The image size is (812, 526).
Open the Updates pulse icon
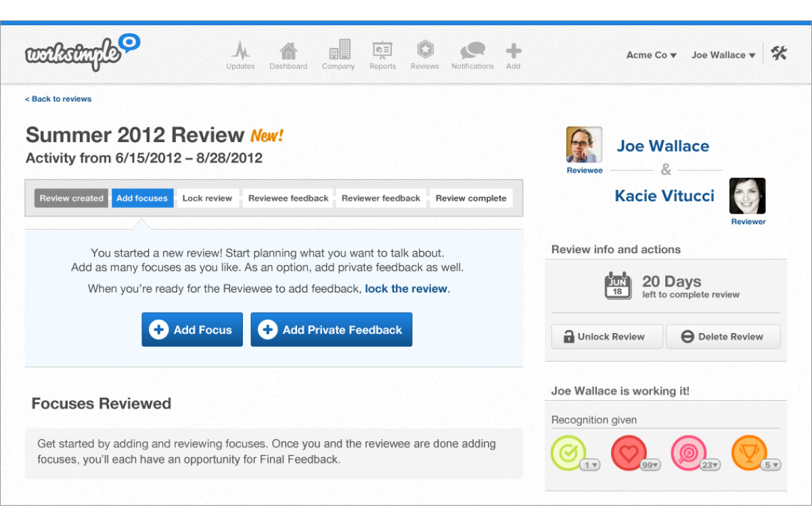(x=240, y=51)
